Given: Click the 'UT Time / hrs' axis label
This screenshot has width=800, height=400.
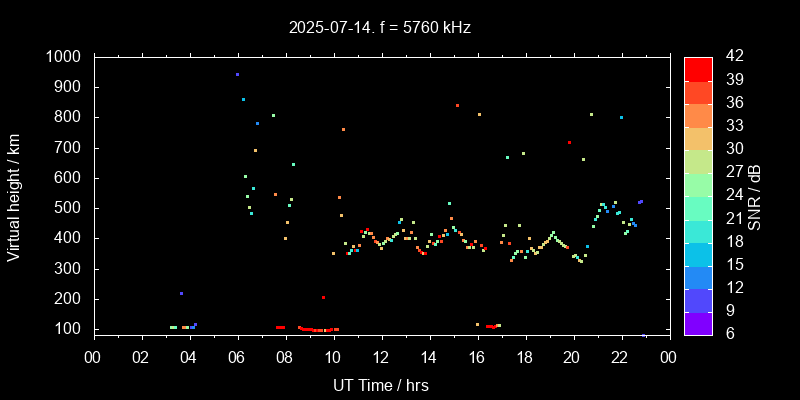Looking at the screenshot, I should (380, 384).
